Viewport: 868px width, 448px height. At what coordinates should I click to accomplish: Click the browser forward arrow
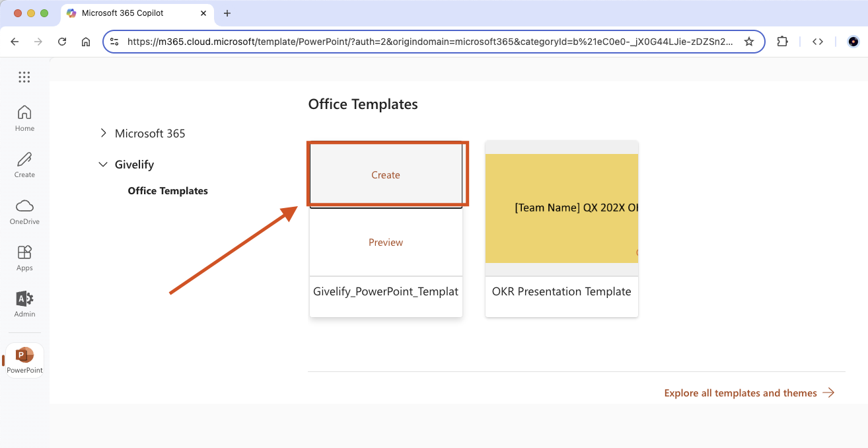(38, 42)
